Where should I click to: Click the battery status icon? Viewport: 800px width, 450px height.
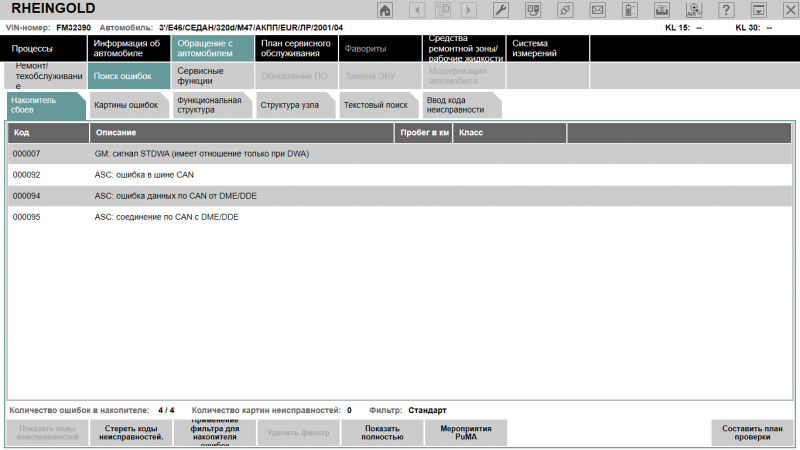tap(630, 10)
